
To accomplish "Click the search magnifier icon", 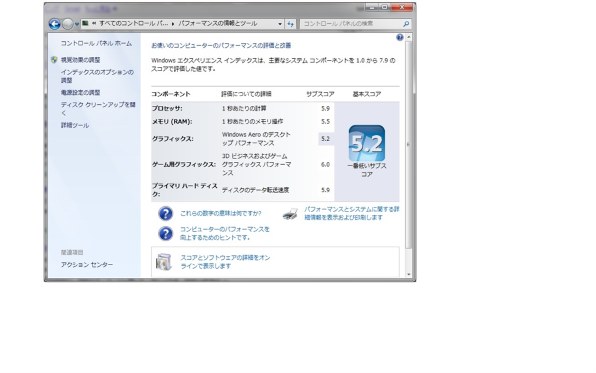I will (x=406, y=24).
